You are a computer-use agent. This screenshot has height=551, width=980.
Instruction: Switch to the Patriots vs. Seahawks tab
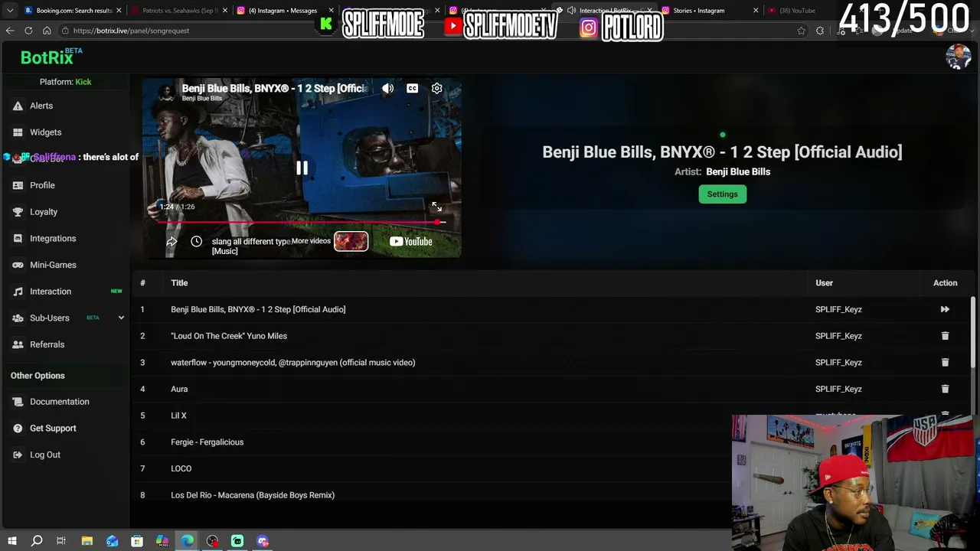click(x=178, y=11)
